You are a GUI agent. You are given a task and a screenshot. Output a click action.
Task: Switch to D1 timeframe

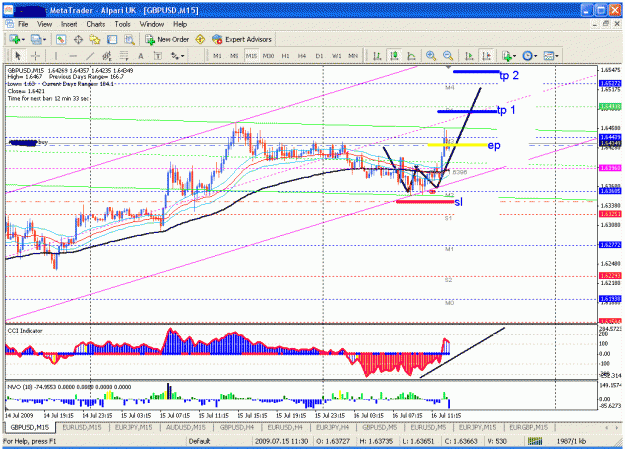click(x=319, y=56)
